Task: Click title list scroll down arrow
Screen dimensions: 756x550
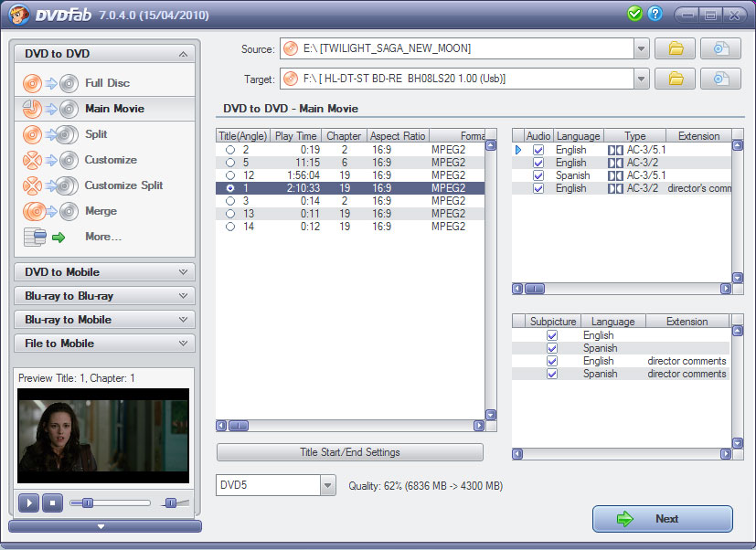Action: pos(490,415)
